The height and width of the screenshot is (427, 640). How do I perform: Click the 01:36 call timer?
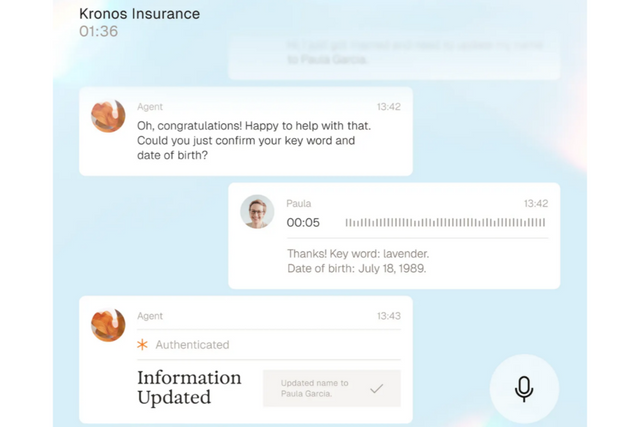click(99, 31)
